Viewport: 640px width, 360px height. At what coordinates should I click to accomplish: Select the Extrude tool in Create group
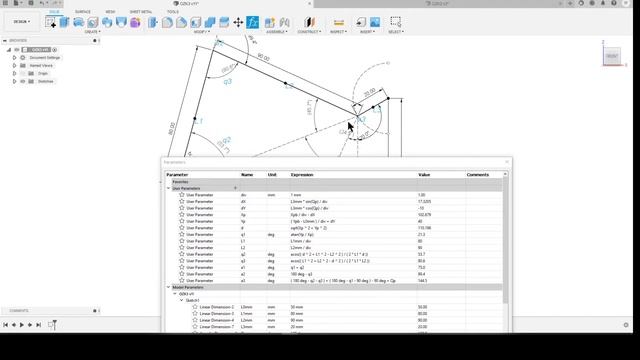pyautogui.click(x=64, y=22)
